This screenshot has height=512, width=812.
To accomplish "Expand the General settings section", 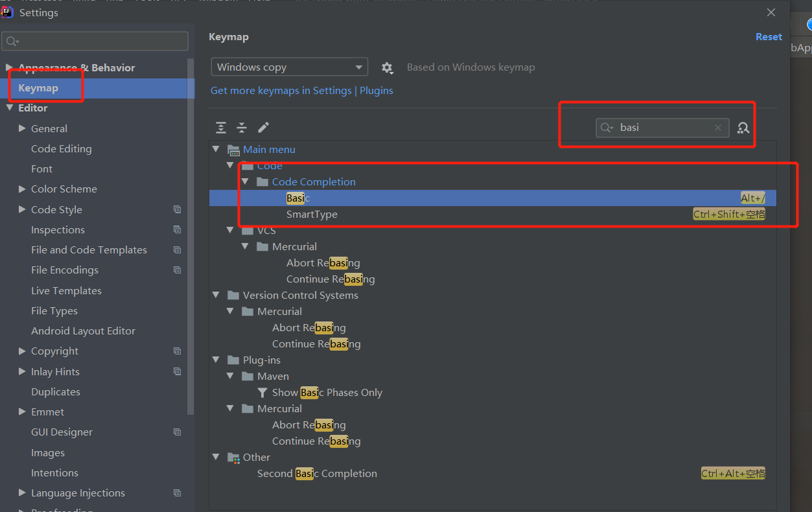I will 23,128.
